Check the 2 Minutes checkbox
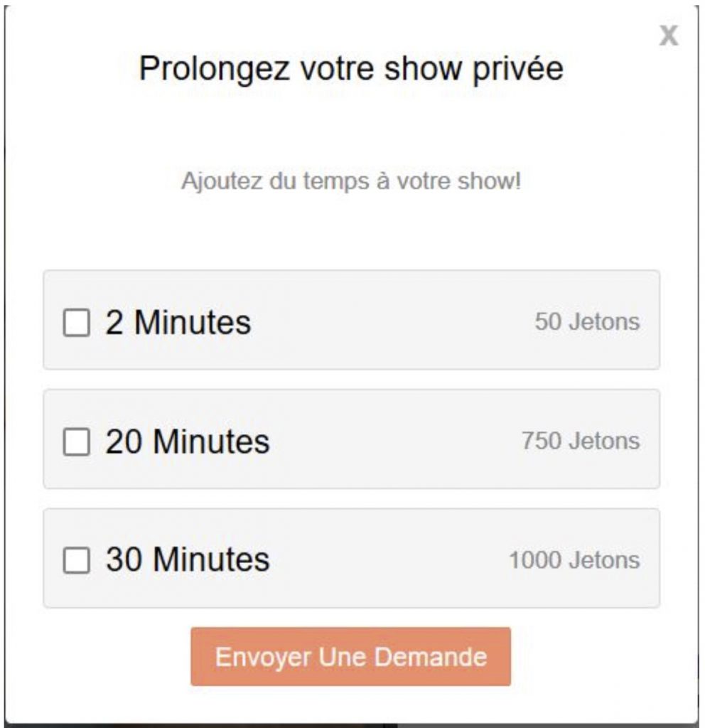This screenshot has height=728, width=705. tap(77, 323)
